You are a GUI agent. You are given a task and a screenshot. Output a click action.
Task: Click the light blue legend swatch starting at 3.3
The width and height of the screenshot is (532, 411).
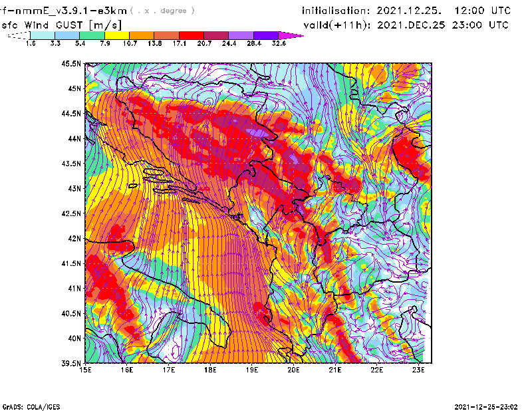coord(67,35)
